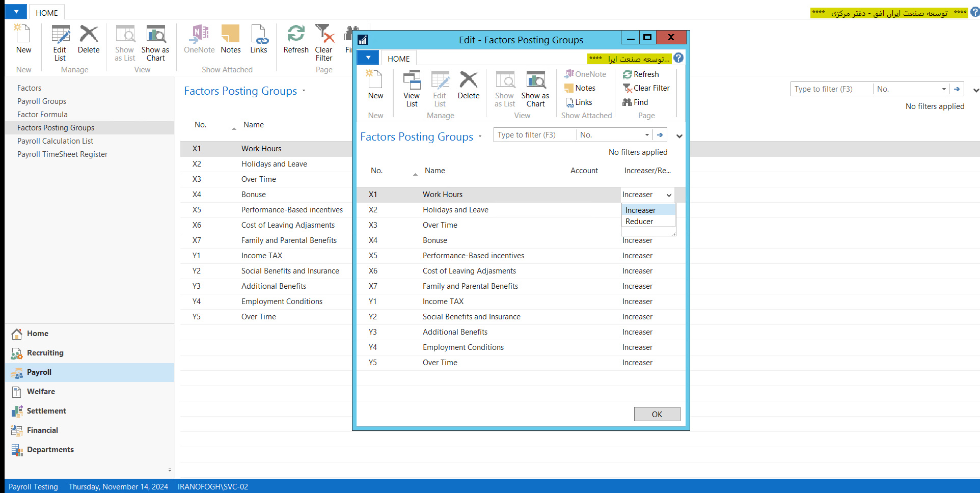980x493 pixels.
Task: Select Increaser option in dropdown list
Action: [648, 210]
